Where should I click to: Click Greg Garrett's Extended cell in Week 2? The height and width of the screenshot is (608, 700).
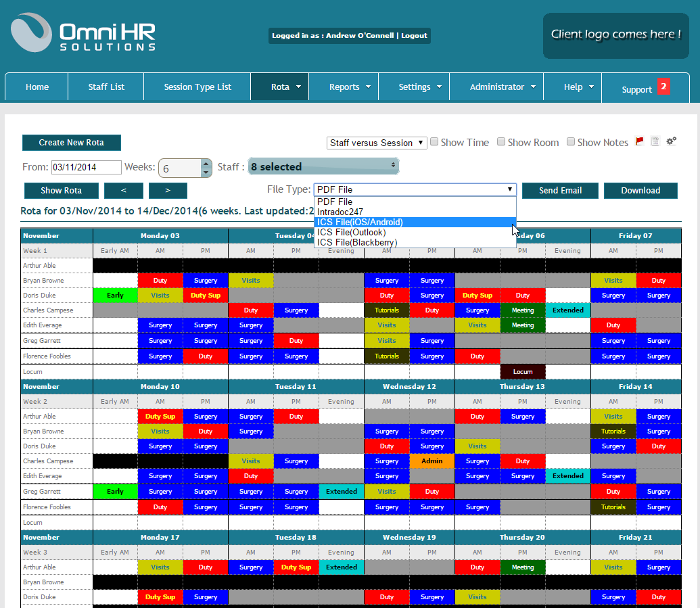point(341,491)
